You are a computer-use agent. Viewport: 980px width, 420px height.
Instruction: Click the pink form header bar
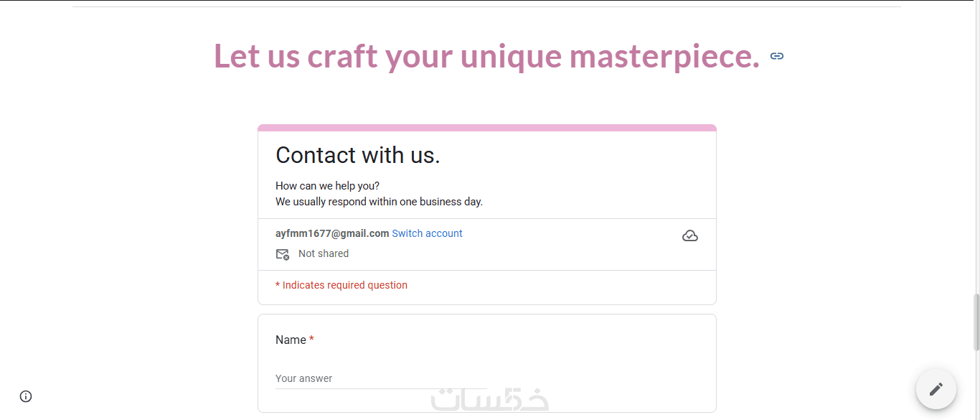point(487,128)
